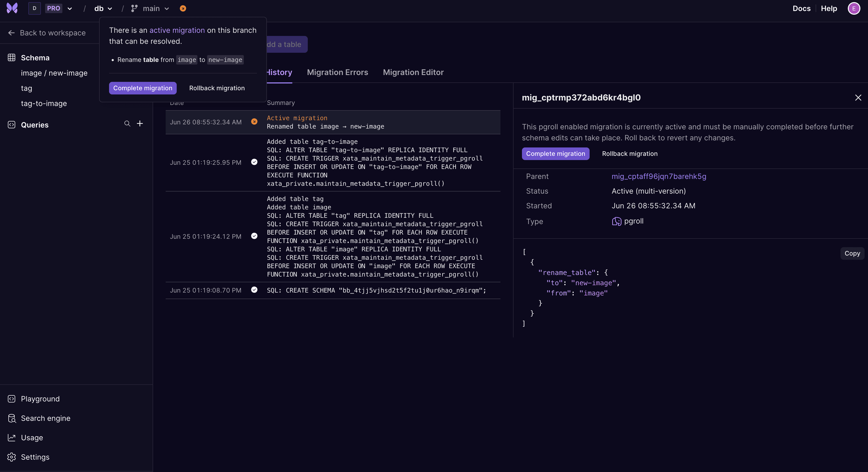The image size is (868, 472).
Task: Click the Xata butterfly logo
Action: (x=12, y=8)
